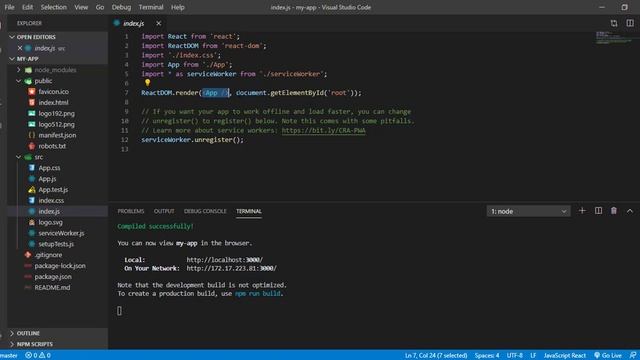Click the Split Editor icon
640x360 pixels.
630,23
